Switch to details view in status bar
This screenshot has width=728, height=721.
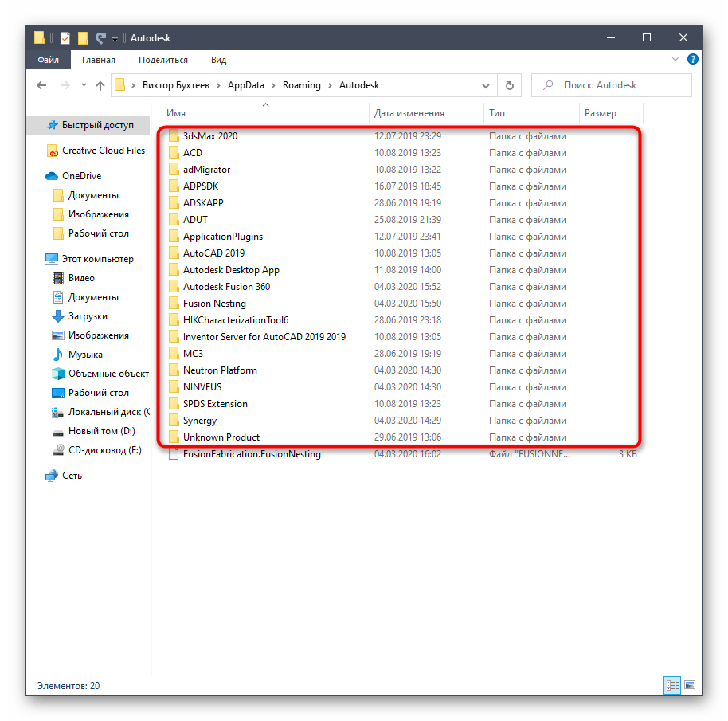point(672,685)
